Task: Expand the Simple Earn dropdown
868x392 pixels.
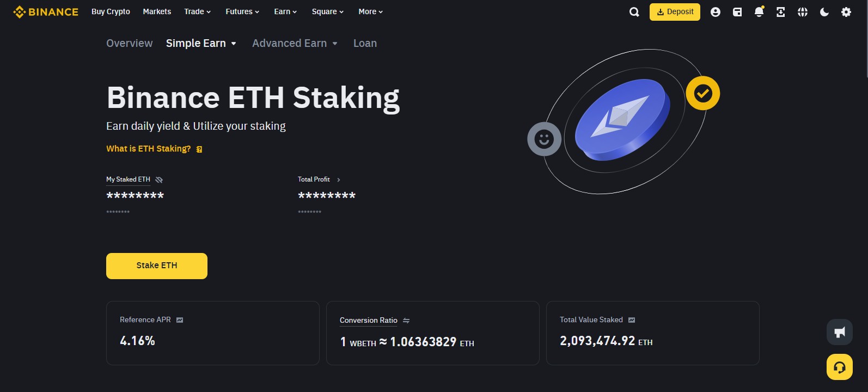Action: pos(201,43)
